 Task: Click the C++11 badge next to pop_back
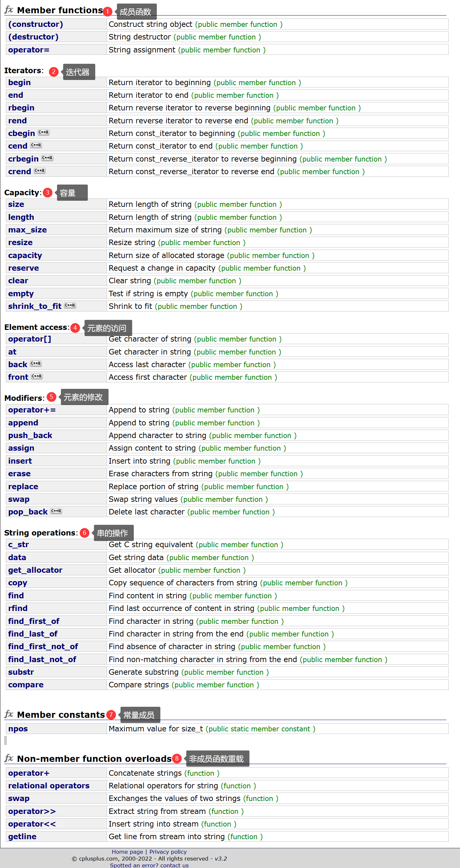(x=56, y=511)
